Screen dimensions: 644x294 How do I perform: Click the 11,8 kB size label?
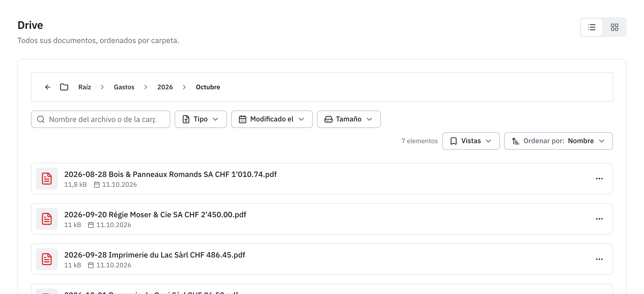click(76, 185)
